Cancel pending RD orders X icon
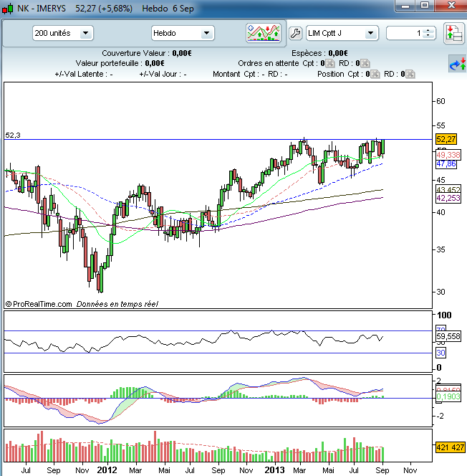 (365, 63)
